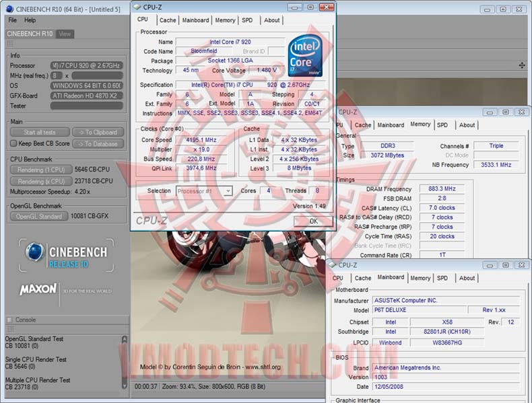Select the About tab in CPU-Z Mainboard window
The image size is (532, 403).
(x=467, y=278)
